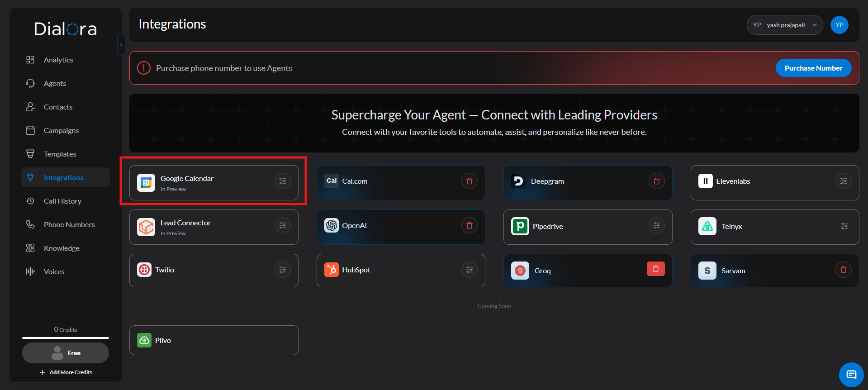Click Add More Credits link
The width and height of the screenshot is (868, 390).
pyautogui.click(x=66, y=372)
